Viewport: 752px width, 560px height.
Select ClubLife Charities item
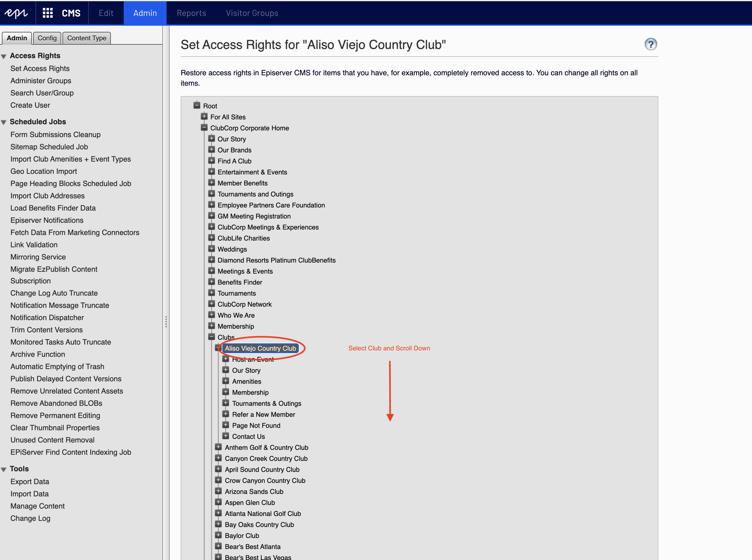pyautogui.click(x=244, y=238)
